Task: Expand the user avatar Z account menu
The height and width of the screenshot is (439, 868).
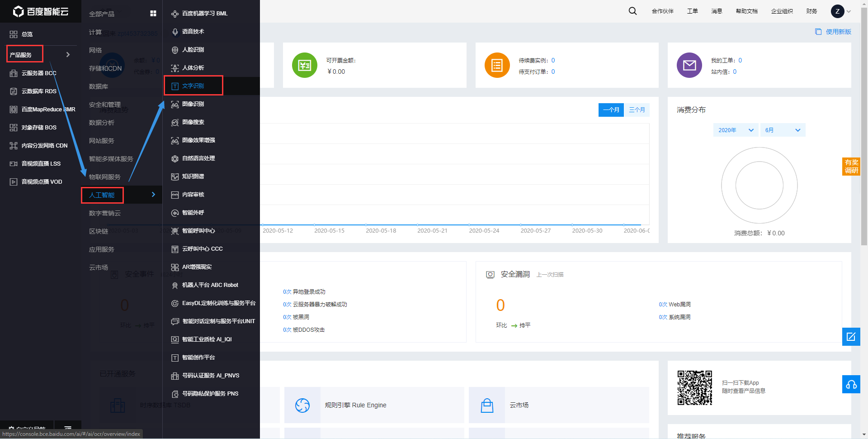Action: [x=841, y=11]
